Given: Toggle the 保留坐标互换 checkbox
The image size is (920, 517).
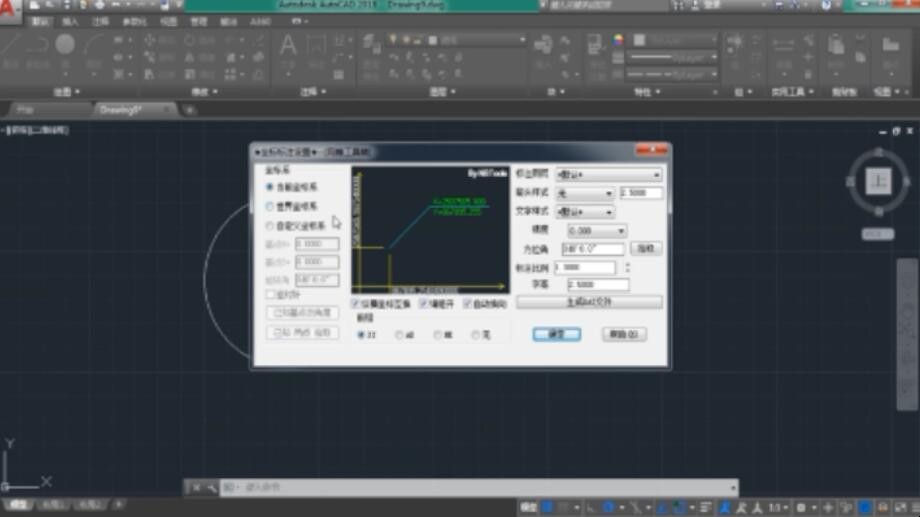Looking at the screenshot, I should (x=356, y=303).
